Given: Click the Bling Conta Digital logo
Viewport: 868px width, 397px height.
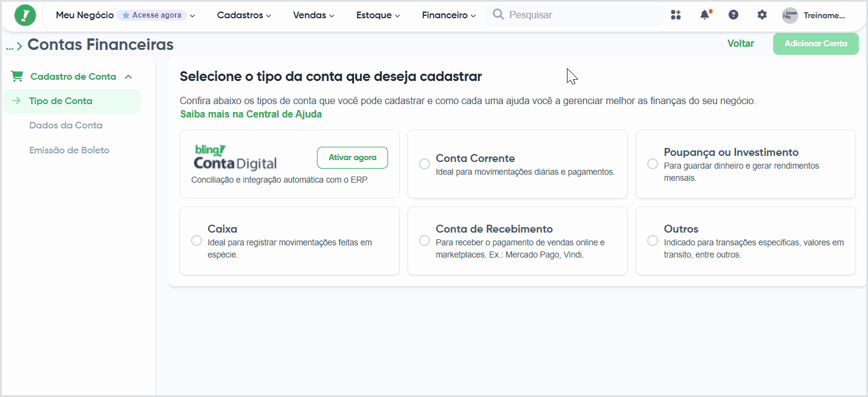Looking at the screenshot, I should click(235, 157).
